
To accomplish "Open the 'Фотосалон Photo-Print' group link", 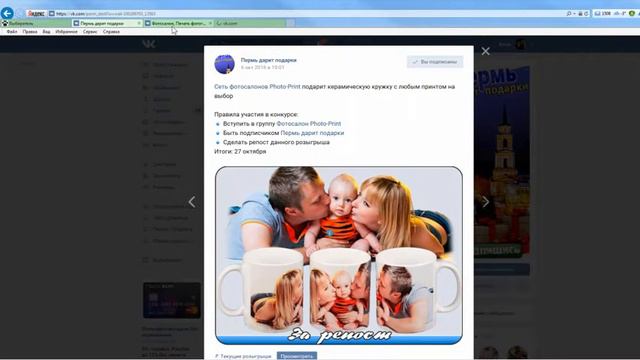I will [x=309, y=124].
